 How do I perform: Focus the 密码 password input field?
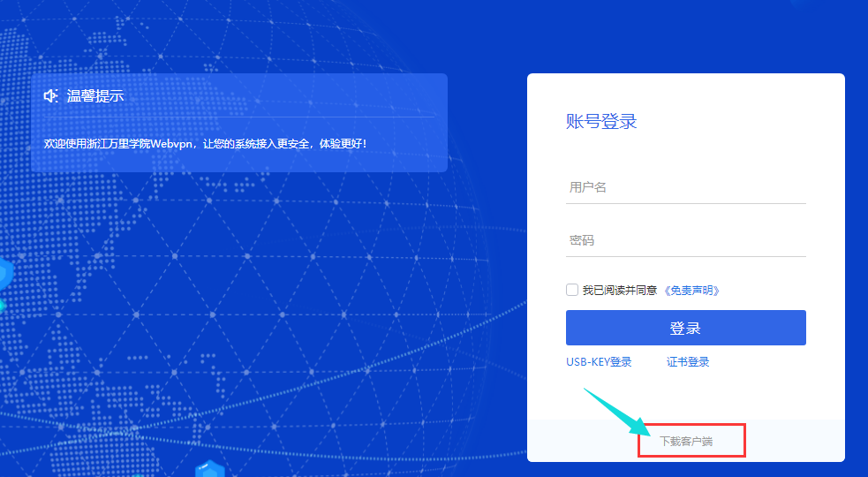click(685, 240)
